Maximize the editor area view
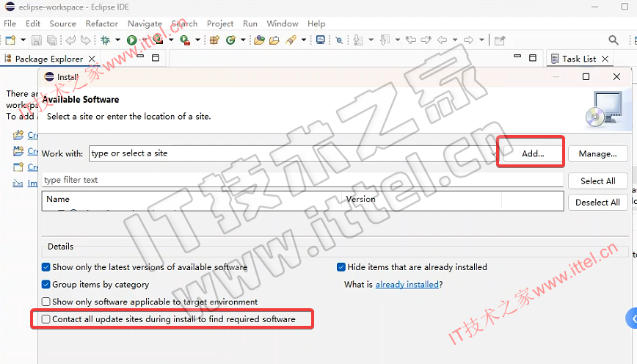 (533, 58)
